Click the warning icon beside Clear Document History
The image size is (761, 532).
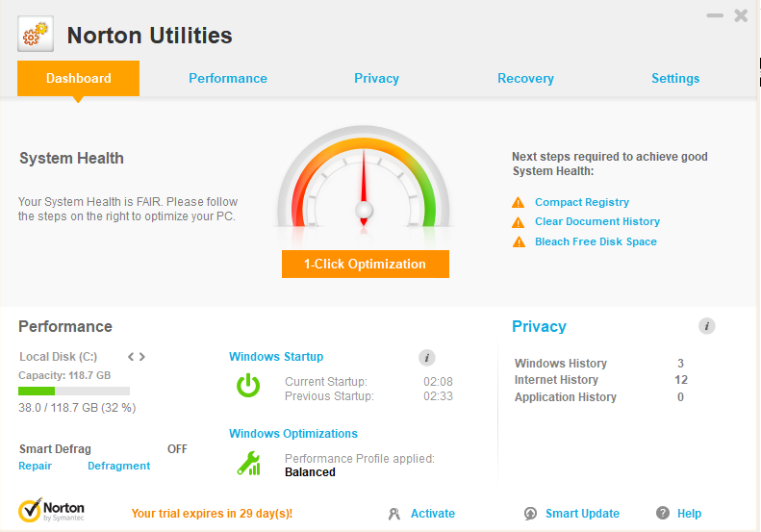(519, 222)
